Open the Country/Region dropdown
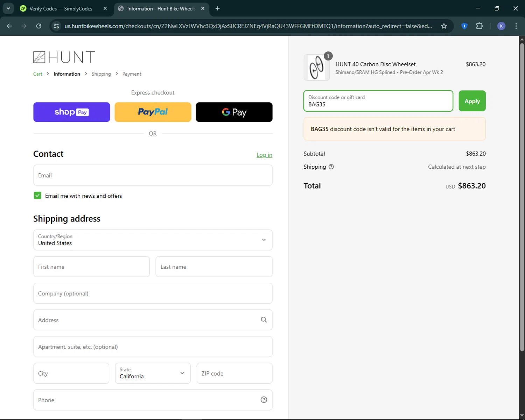Viewport: 525px width, 420px height. [x=153, y=240]
